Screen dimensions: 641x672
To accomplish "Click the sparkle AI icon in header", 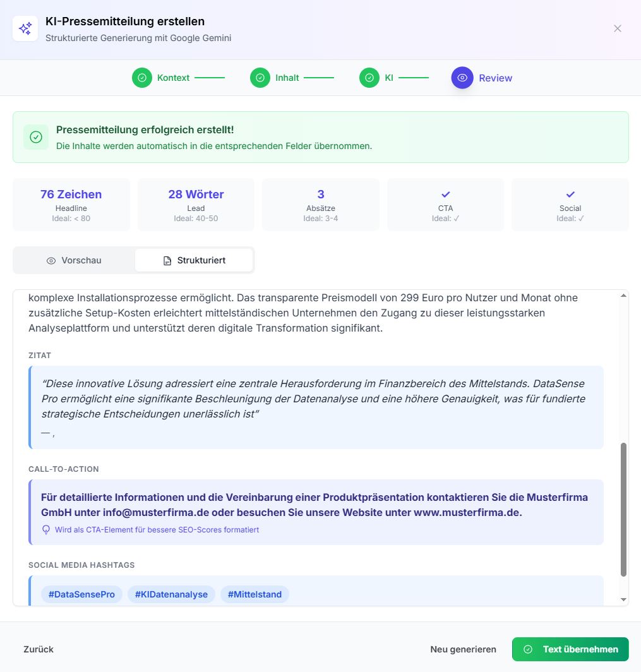I will click(25, 28).
